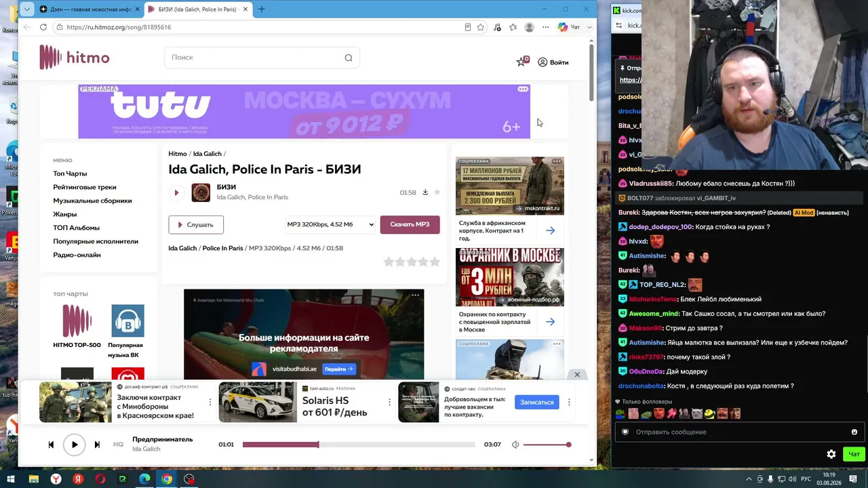Screen dimensions: 868x488
Task: Open Музыкальные сборники menu item
Action: [x=92, y=201]
